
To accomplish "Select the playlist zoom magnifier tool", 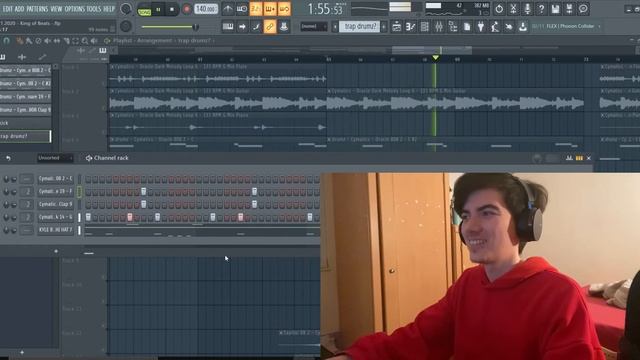I will pos(85,41).
